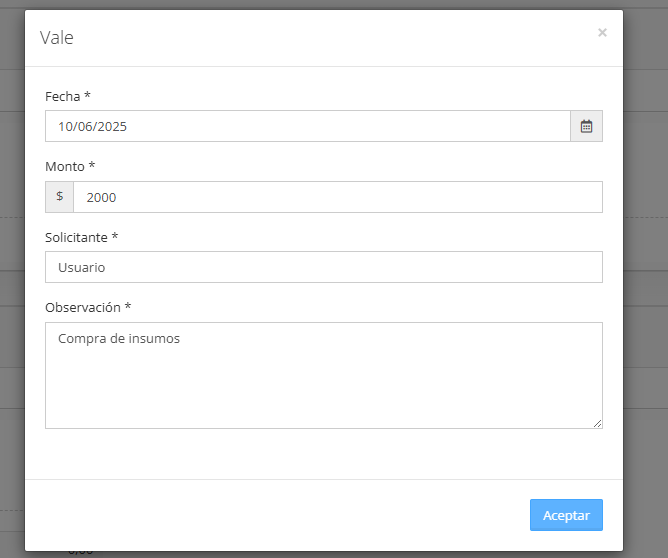Click the Solicitante * field label
Viewport: 668px width, 558px height.
(81, 237)
